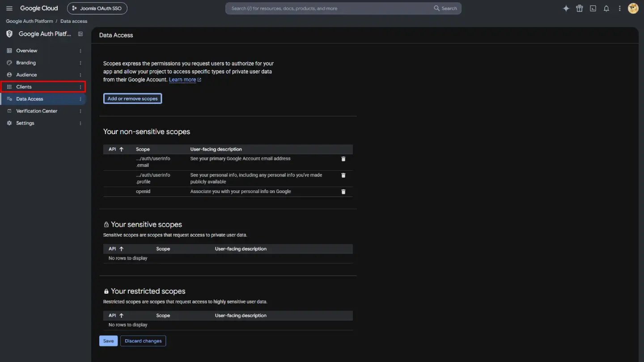
Task: Click the Gemini sparkle icon
Action: click(x=566, y=8)
